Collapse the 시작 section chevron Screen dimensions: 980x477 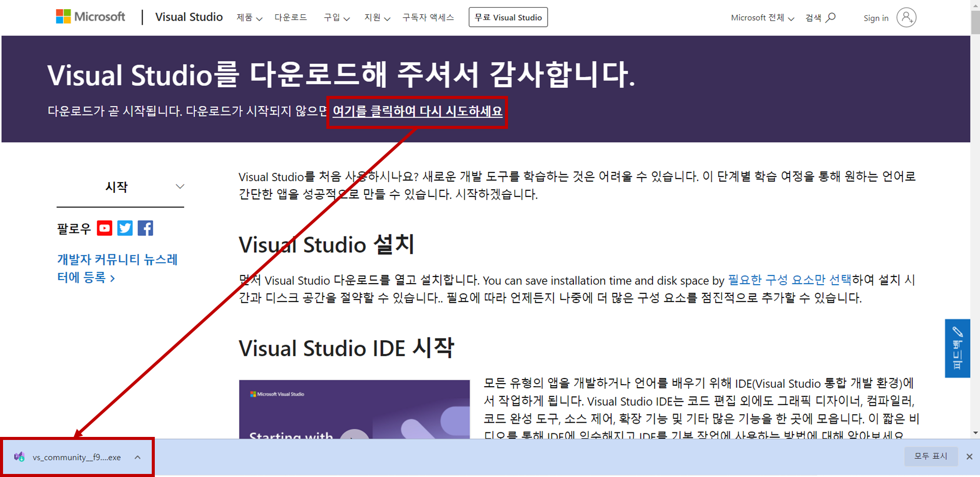pyautogui.click(x=180, y=187)
